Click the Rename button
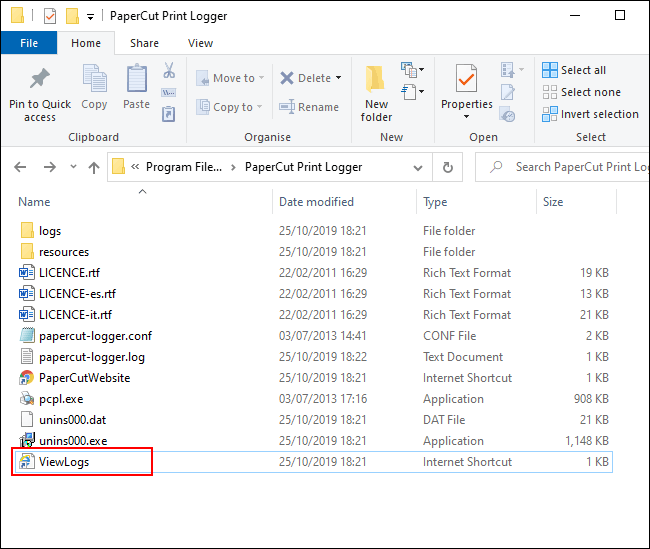This screenshot has width=650, height=549. click(309, 107)
